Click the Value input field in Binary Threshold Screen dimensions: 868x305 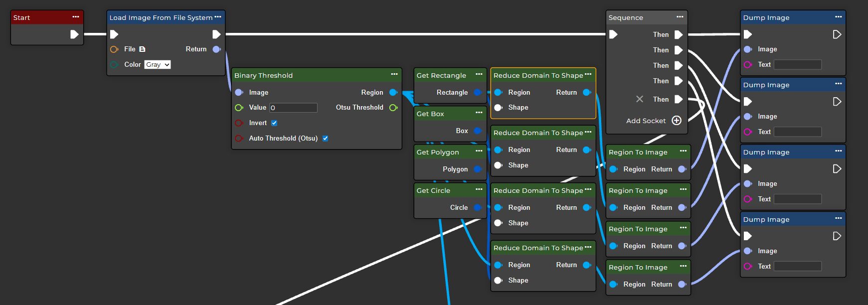pos(293,108)
